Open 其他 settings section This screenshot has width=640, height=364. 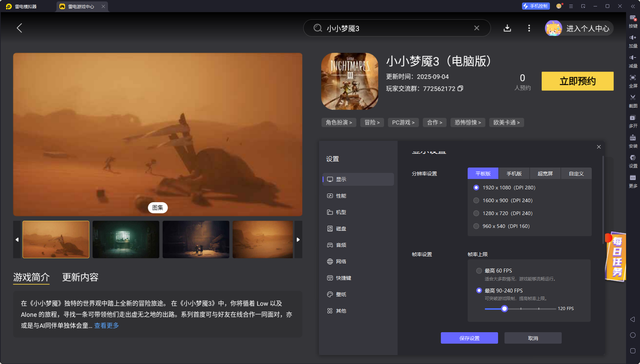(x=358, y=311)
